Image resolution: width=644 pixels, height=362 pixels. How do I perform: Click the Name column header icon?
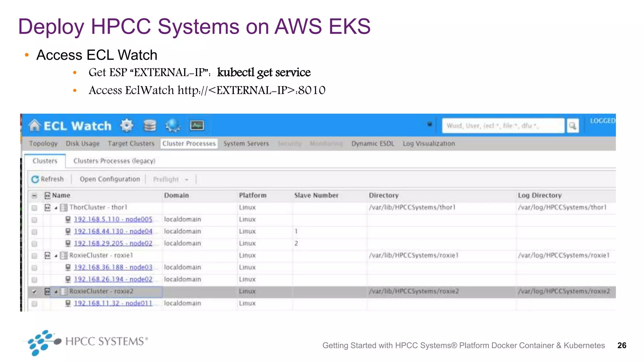pyautogui.click(x=47, y=195)
